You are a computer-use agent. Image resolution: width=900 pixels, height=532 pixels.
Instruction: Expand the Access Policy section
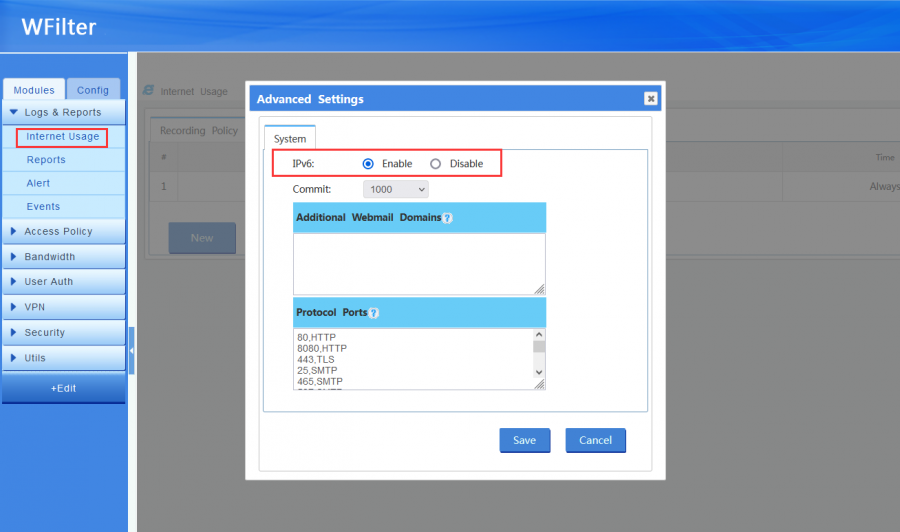click(64, 231)
